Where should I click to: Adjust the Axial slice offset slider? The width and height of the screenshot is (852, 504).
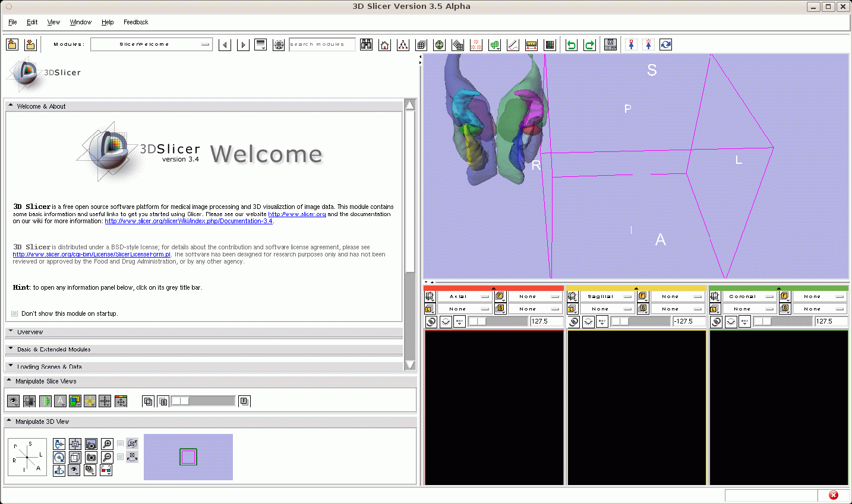(498, 321)
